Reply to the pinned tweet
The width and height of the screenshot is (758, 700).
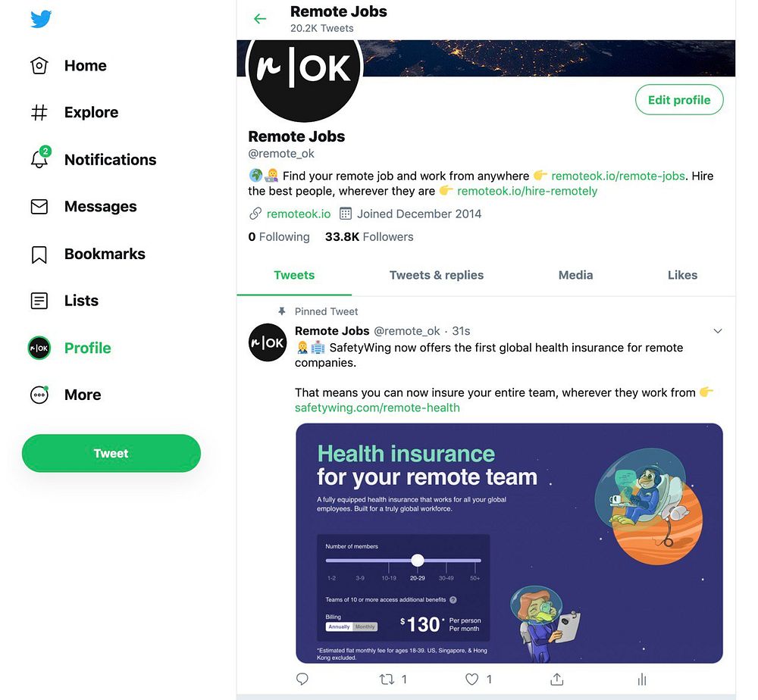point(302,680)
